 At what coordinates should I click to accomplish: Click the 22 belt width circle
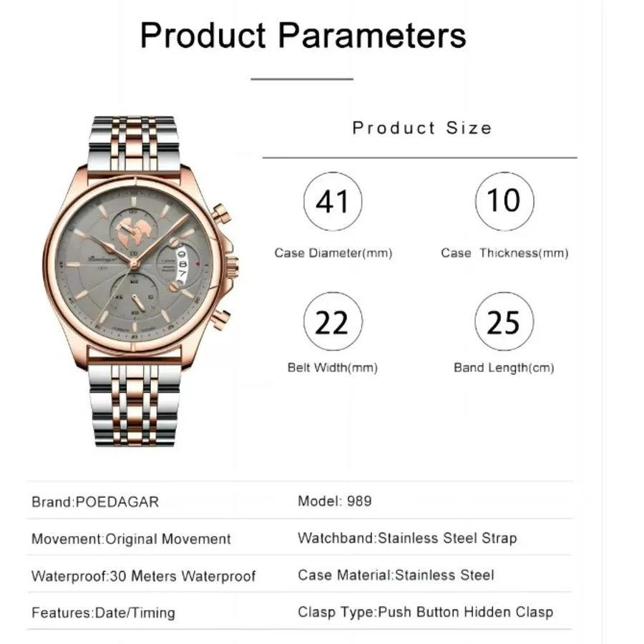point(333,323)
